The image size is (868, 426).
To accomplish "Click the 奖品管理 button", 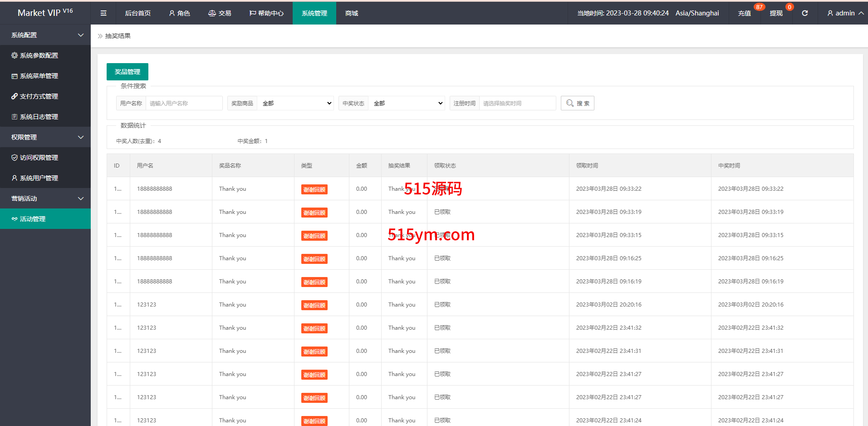I will pyautogui.click(x=128, y=72).
